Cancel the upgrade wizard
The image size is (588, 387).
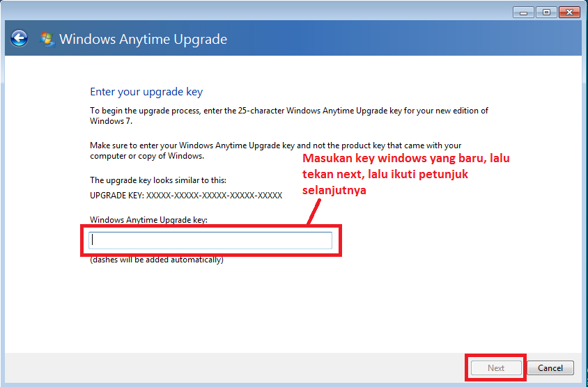click(550, 368)
